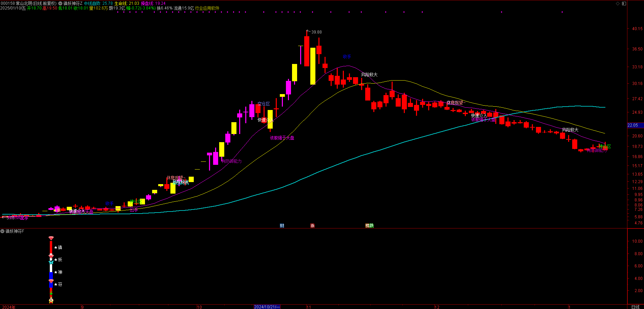Image resolution: width=644 pixels, height=309 pixels.
Task: Click the high price 高19.50
Action: 50,8
